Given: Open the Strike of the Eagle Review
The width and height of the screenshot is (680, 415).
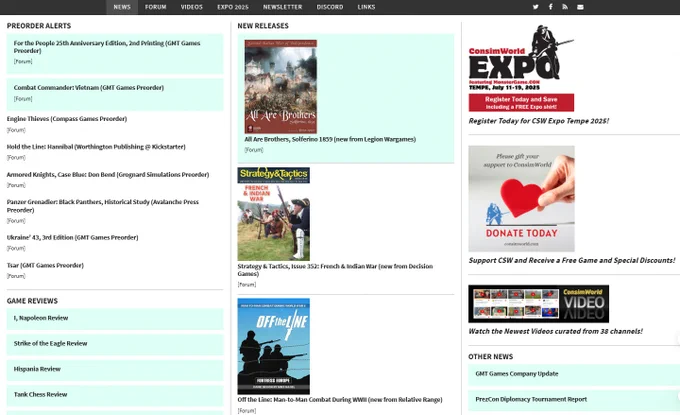Looking at the screenshot, I should [x=50, y=343].
